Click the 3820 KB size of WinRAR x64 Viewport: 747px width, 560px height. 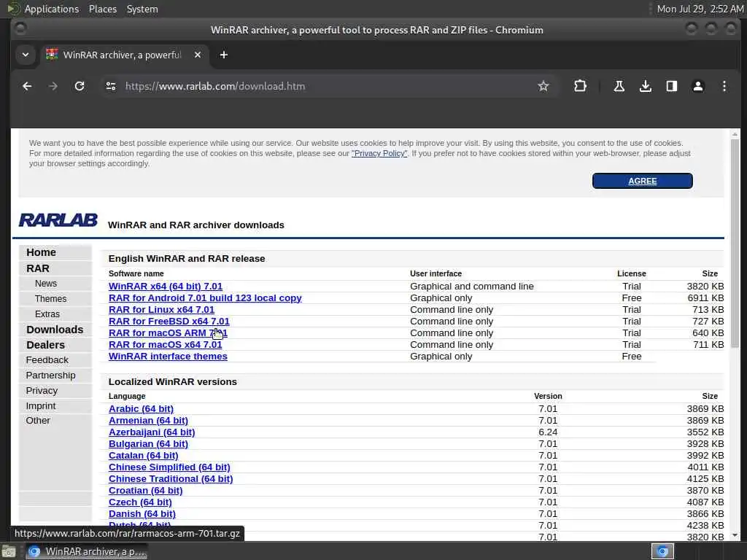pyautogui.click(x=705, y=286)
